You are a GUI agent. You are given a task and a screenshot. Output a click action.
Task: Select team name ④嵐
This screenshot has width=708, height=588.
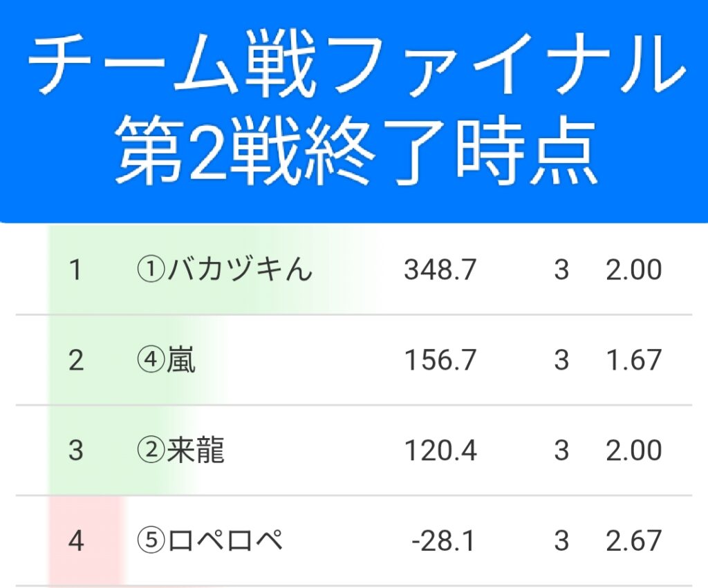[x=166, y=361]
